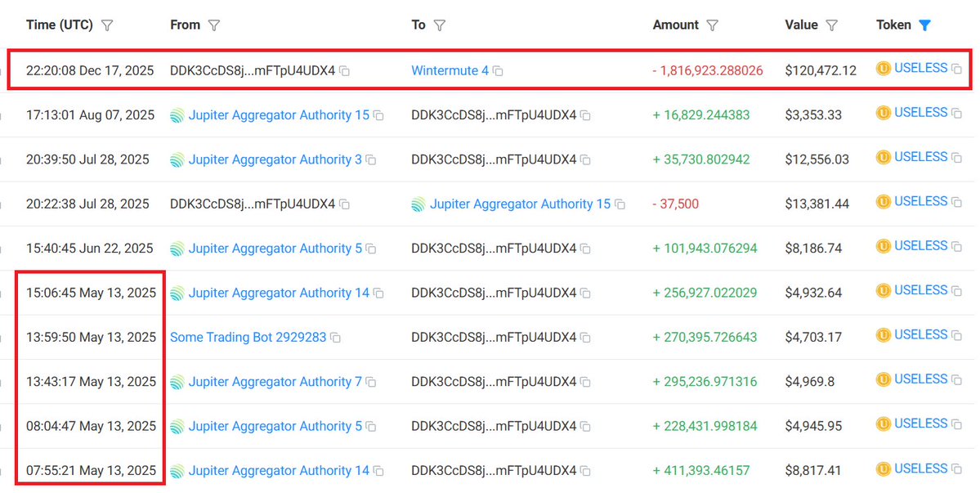Select timestamp 17:13:01 Aug 07, 2025
Viewport: 980px width, 493px height.
(90, 115)
